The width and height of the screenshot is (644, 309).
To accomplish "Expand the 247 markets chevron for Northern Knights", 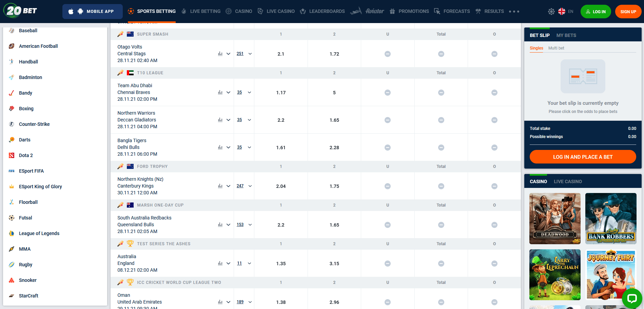I will [250, 186].
